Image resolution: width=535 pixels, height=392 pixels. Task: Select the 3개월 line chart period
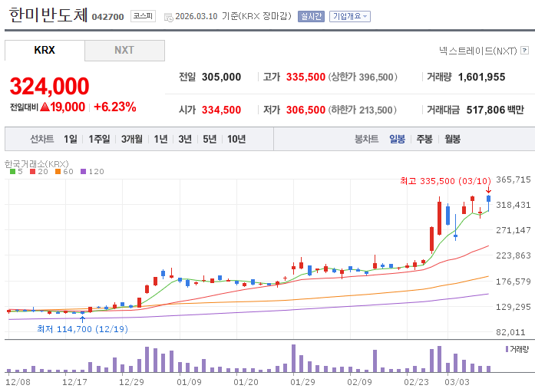[132, 139]
